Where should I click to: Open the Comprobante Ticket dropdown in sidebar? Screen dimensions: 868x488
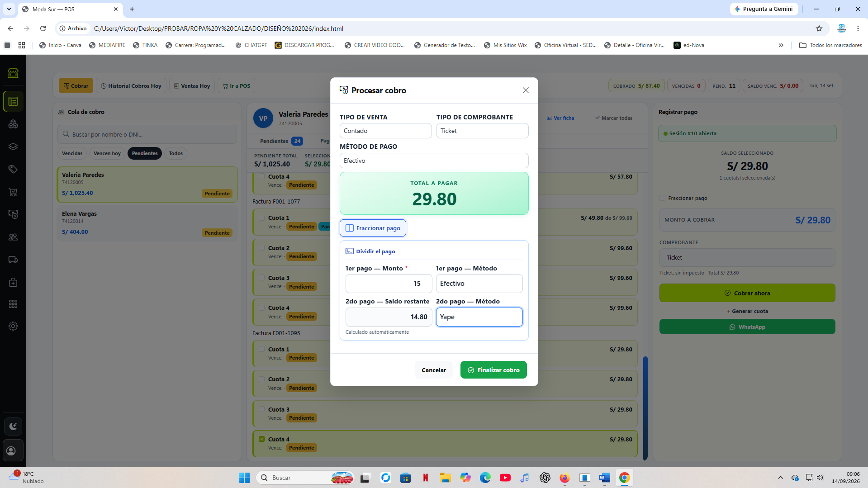point(747,257)
